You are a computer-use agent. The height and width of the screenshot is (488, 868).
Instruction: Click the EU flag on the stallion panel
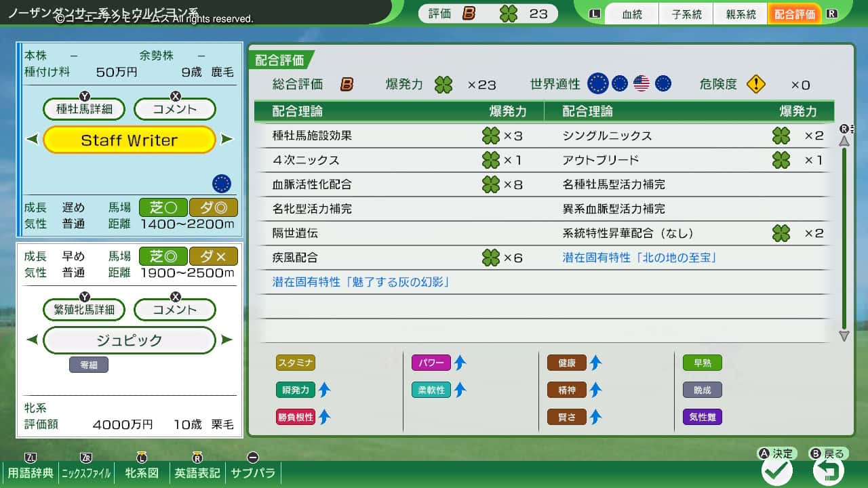pyautogui.click(x=222, y=183)
